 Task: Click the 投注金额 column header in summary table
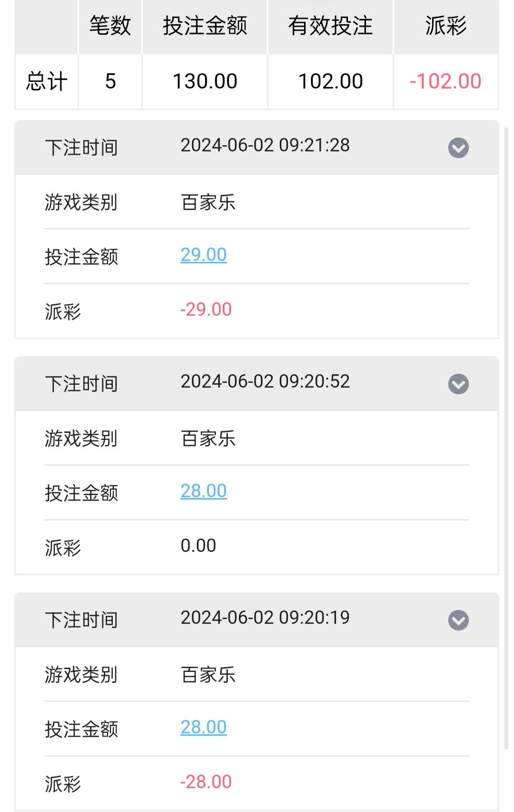click(x=205, y=26)
